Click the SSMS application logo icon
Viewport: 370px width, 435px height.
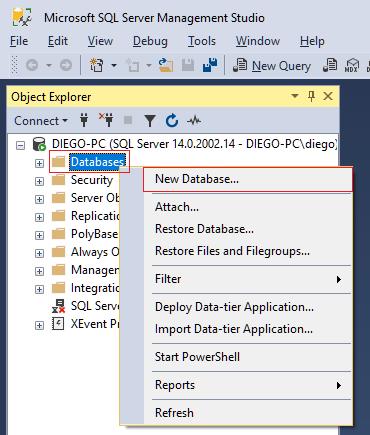click(22, 17)
